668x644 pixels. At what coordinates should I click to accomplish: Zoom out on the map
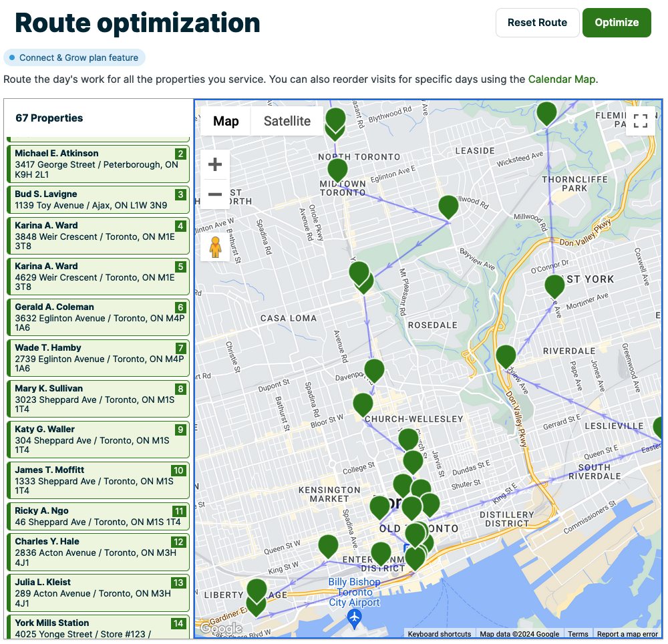tap(215, 194)
